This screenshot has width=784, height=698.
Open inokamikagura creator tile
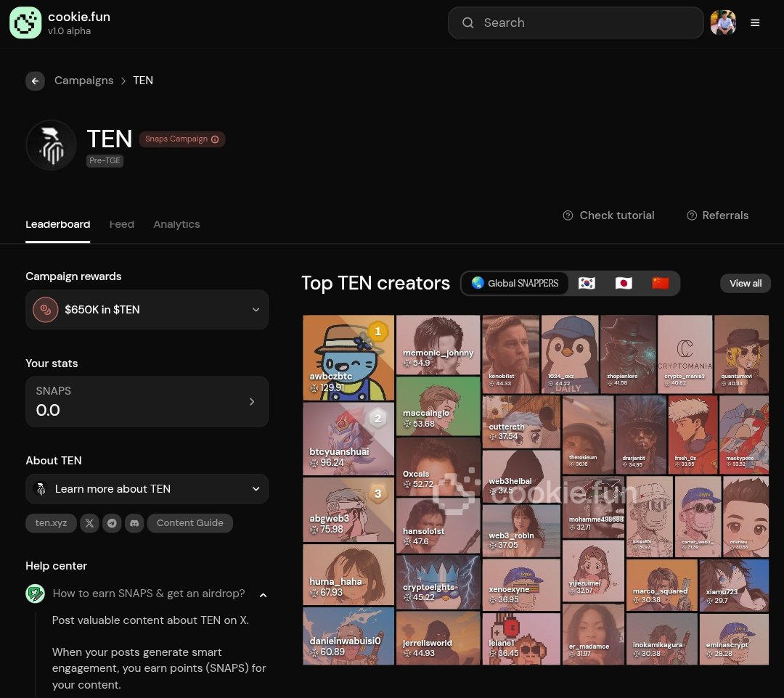(x=662, y=639)
